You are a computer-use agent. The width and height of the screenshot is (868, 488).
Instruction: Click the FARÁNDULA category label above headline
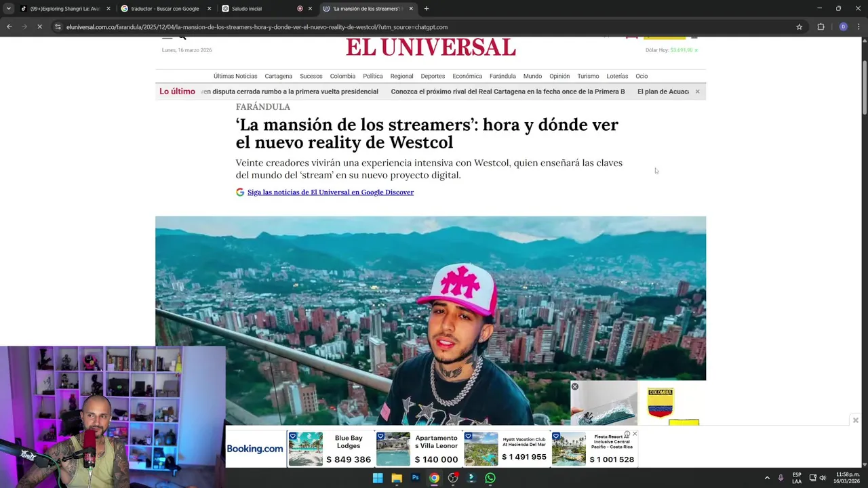coord(263,106)
